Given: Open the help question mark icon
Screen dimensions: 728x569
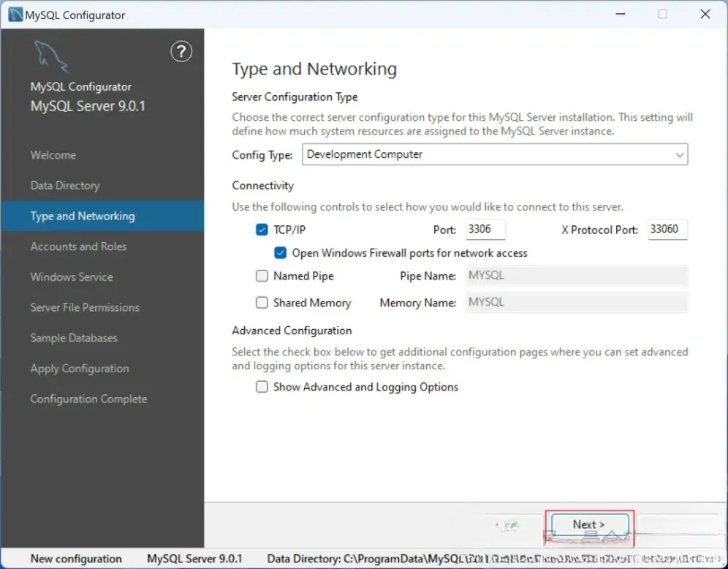Looking at the screenshot, I should 181,51.
